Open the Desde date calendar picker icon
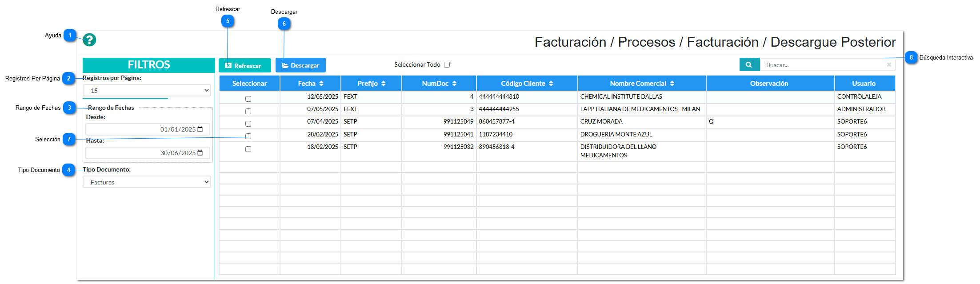 [200, 129]
